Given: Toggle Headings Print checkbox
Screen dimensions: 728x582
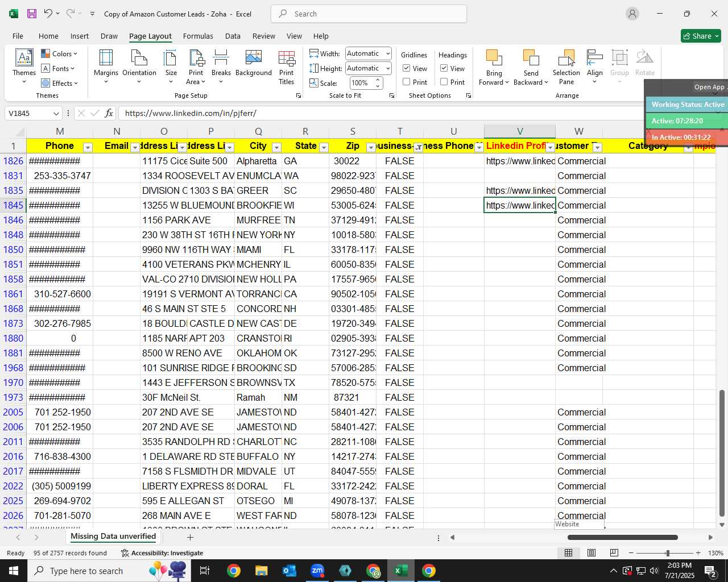Looking at the screenshot, I should 444,82.
